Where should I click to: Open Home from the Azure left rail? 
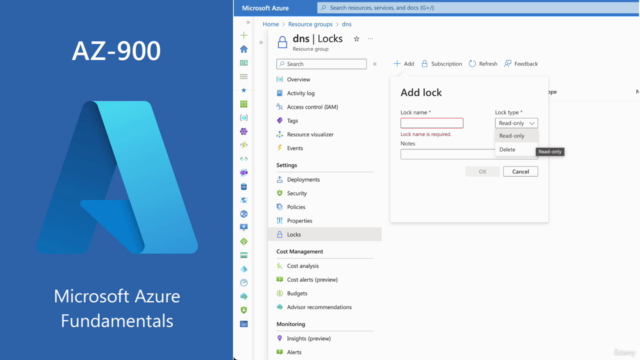244,49
